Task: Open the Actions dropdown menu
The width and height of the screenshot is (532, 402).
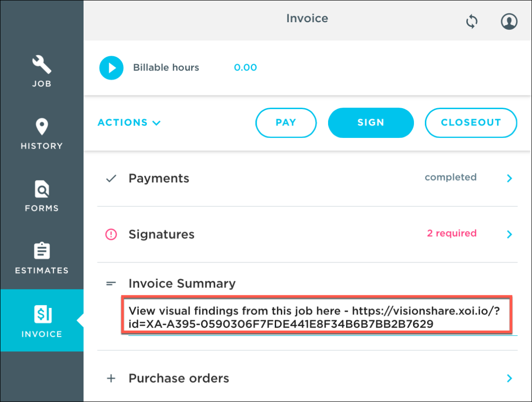Action: click(129, 122)
